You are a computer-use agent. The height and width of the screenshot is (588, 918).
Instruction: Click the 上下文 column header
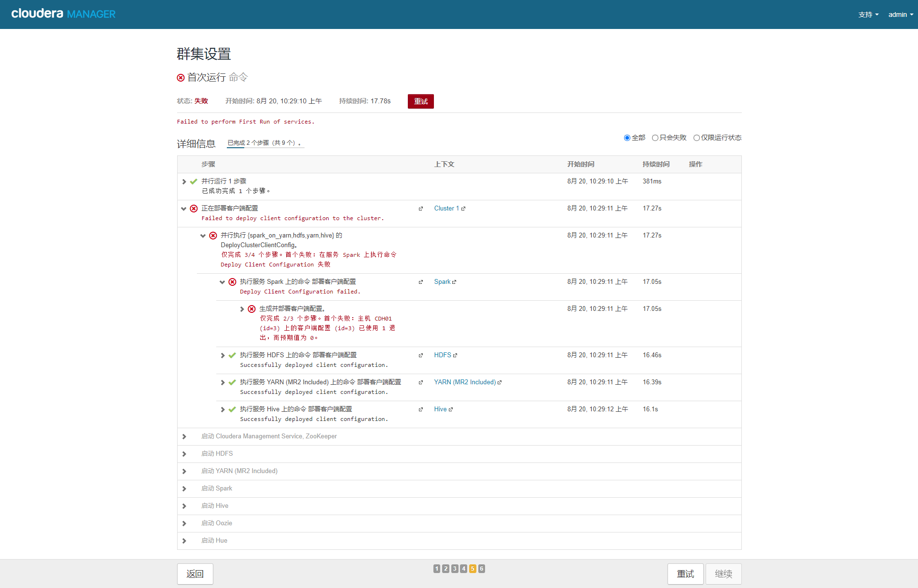[444, 165]
